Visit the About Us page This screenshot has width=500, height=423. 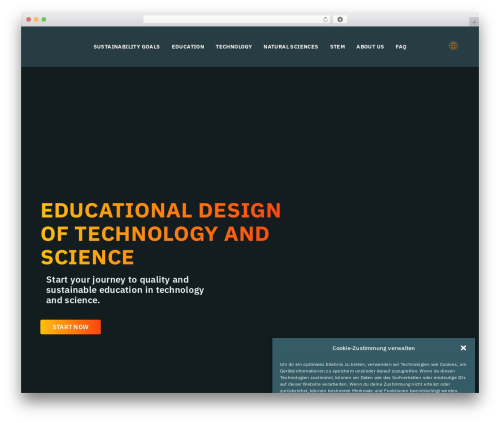pyautogui.click(x=370, y=47)
